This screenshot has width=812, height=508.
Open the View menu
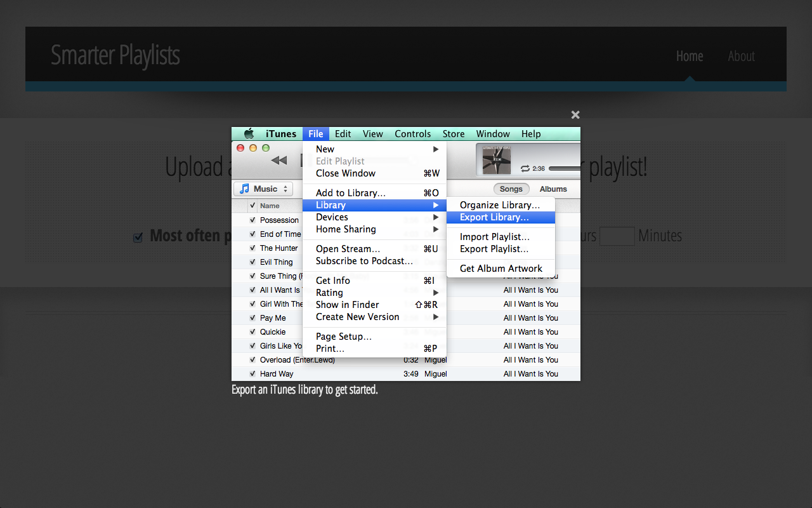click(x=373, y=134)
